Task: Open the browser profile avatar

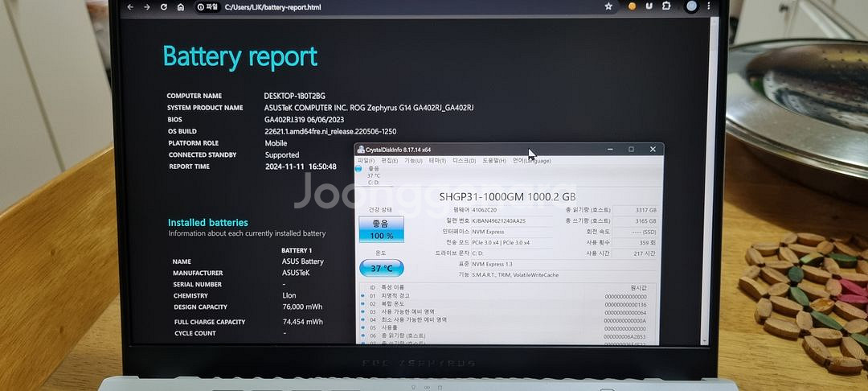Action: (x=691, y=6)
